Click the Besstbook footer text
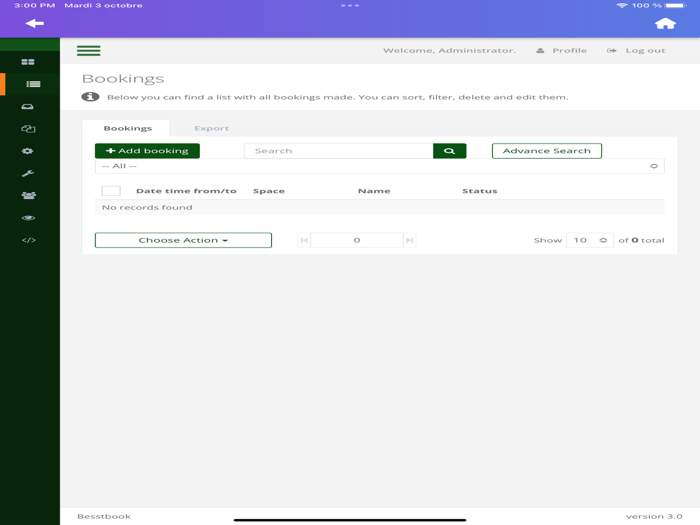Image resolution: width=700 pixels, height=525 pixels. [x=104, y=516]
